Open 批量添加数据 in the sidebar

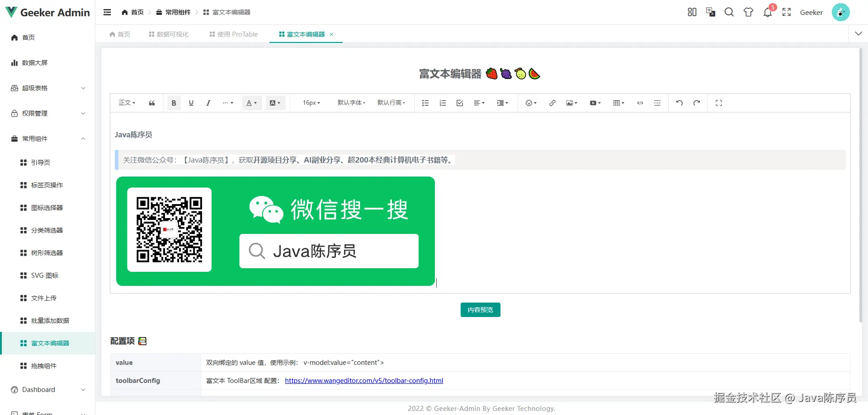tap(47, 321)
